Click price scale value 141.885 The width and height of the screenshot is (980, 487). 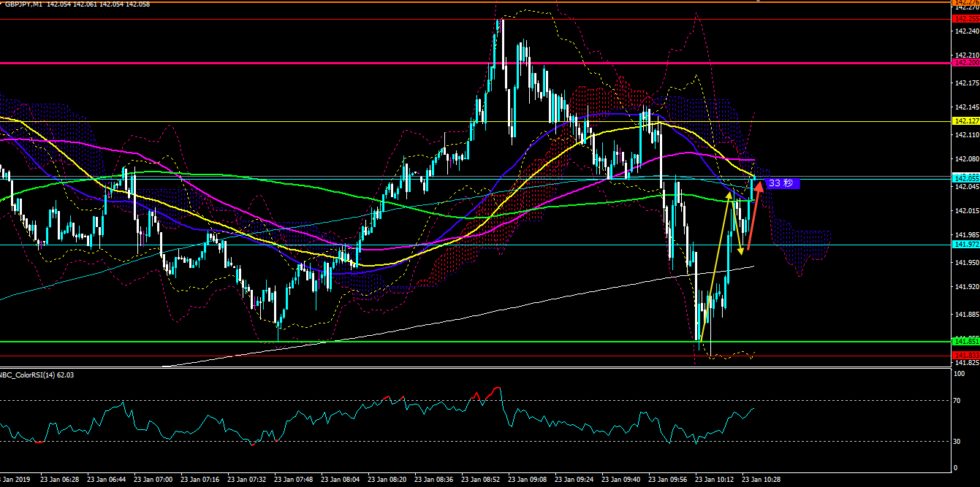pyautogui.click(x=966, y=315)
